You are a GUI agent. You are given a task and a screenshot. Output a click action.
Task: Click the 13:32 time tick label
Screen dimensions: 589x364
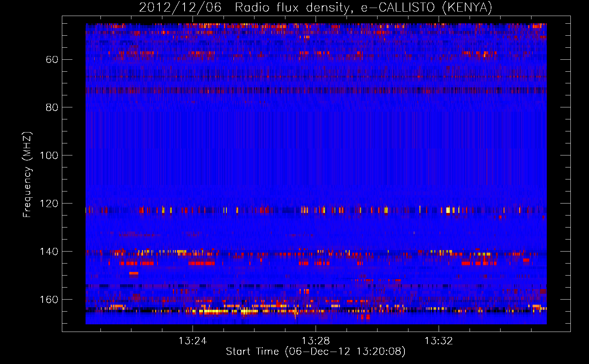coord(439,341)
